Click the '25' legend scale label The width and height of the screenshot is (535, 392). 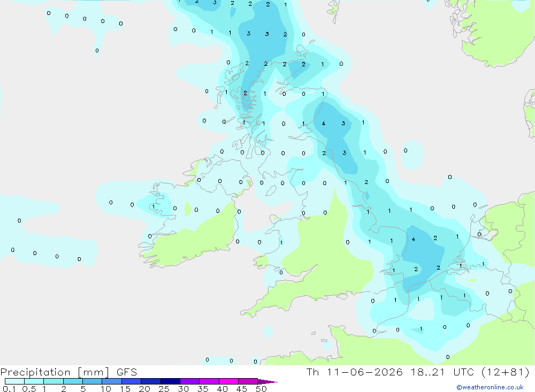pos(164,389)
